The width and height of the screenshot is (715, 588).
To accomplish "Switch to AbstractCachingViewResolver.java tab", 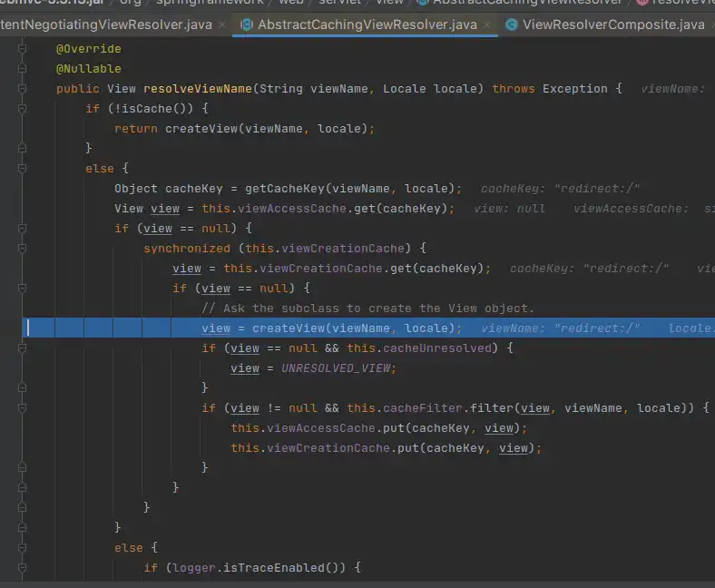I will tap(367, 24).
